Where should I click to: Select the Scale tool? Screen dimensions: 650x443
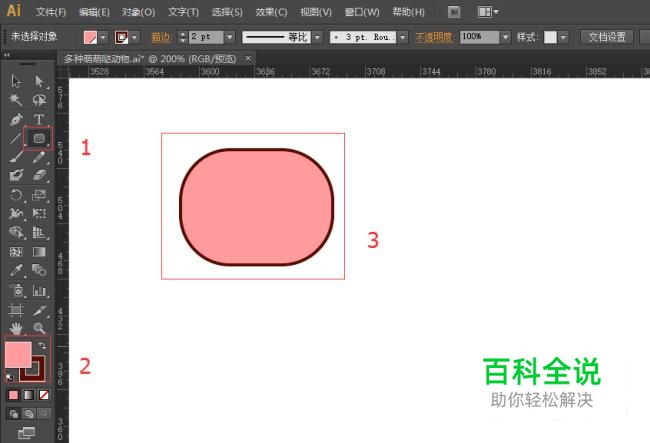(39, 195)
